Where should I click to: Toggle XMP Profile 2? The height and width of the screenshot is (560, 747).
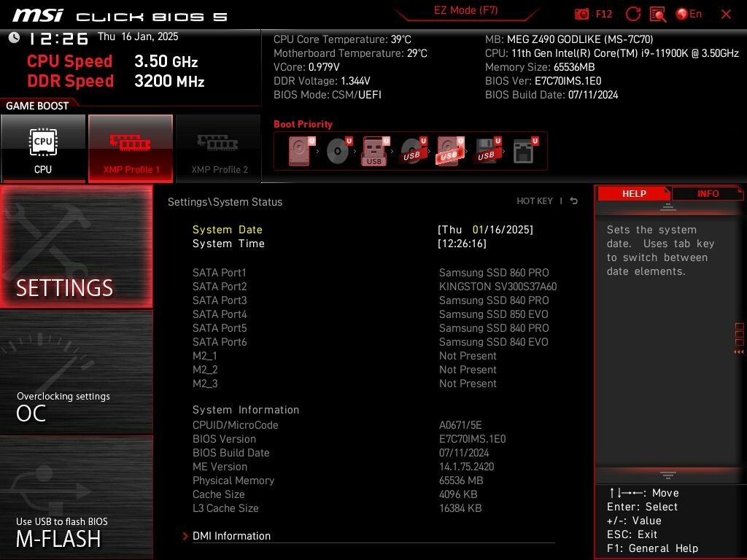219,148
